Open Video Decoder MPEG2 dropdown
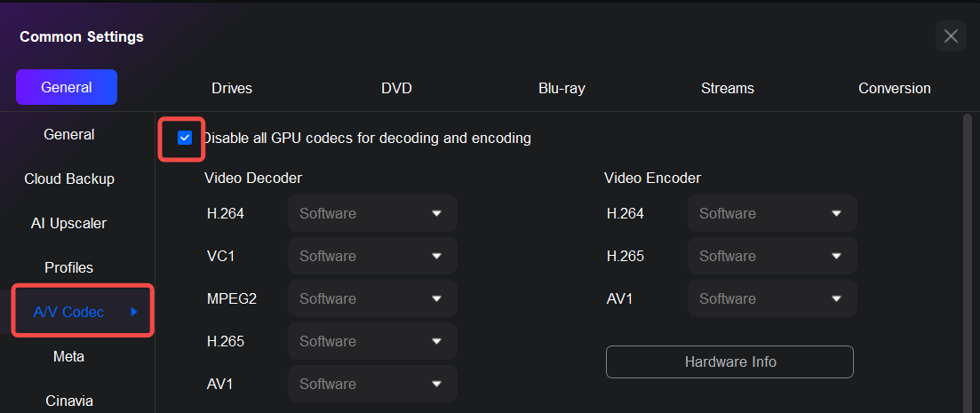 (372, 298)
